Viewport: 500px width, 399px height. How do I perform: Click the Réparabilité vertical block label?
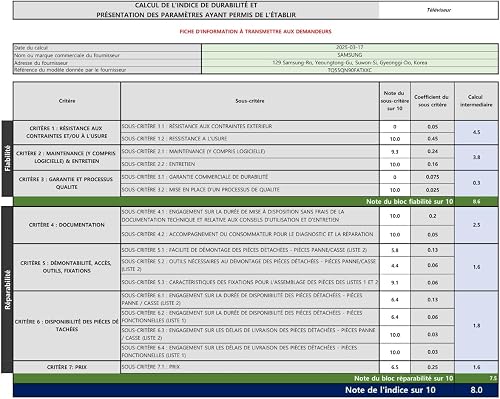(7, 289)
